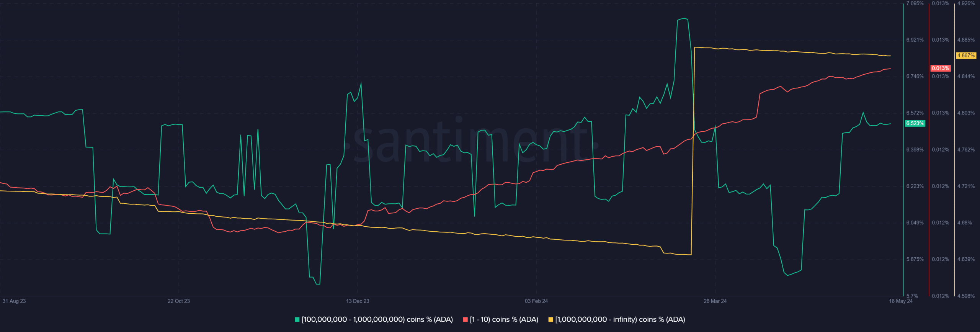Click the 4.68% axis tick label
Image resolution: width=980 pixels, height=332 pixels.
pyautogui.click(x=964, y=223)
